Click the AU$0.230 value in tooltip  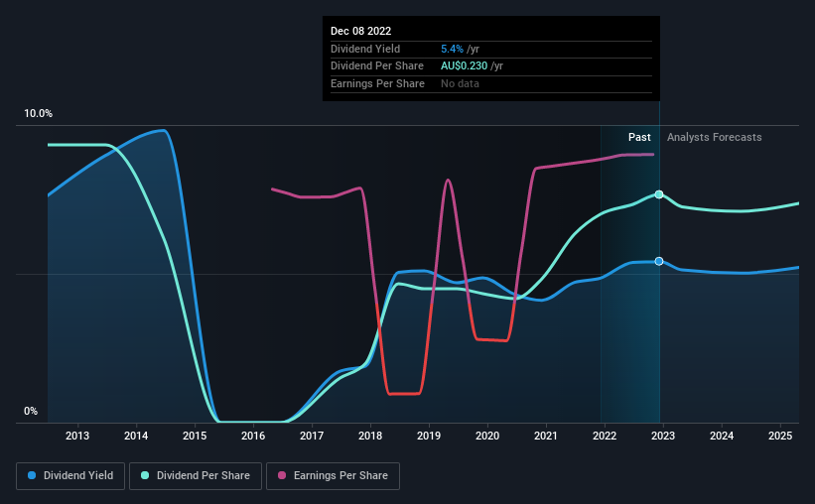(x=465, y=66)
